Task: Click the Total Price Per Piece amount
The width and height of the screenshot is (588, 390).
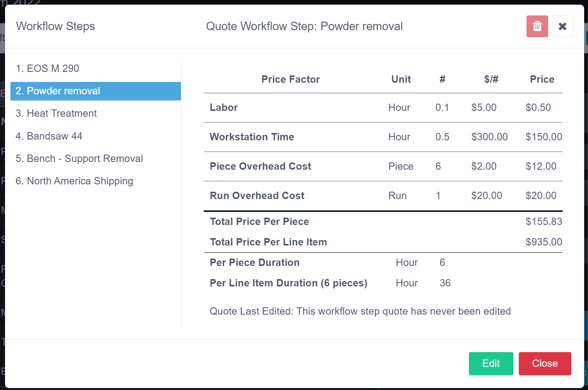Action: coord(544,221)
